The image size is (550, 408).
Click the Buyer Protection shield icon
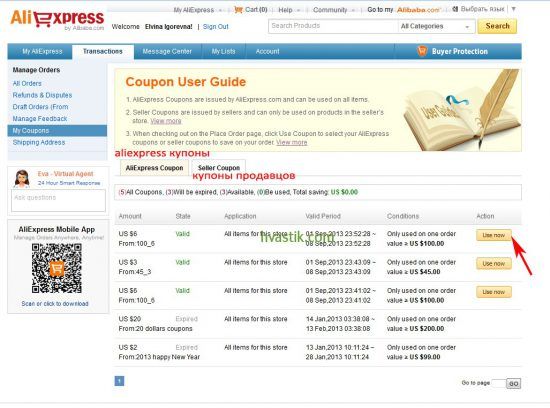[x=422, y=51]
